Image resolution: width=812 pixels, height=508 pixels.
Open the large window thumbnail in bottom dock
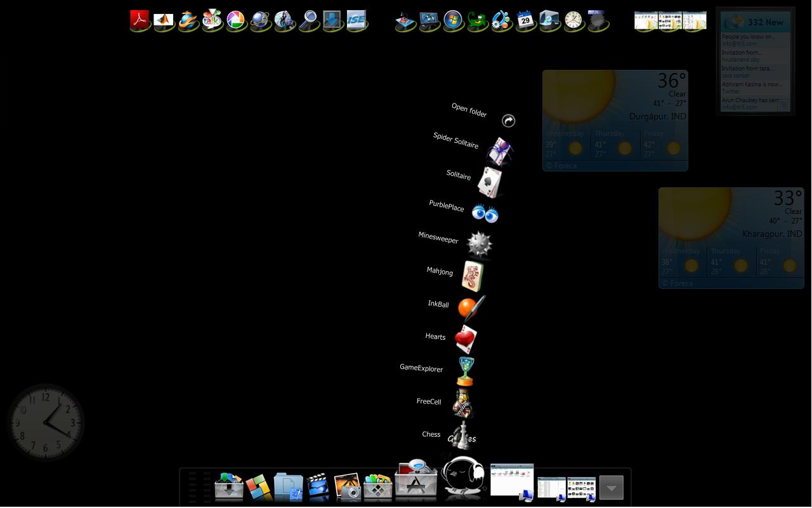pyautogui.click(x=512, y=481)
